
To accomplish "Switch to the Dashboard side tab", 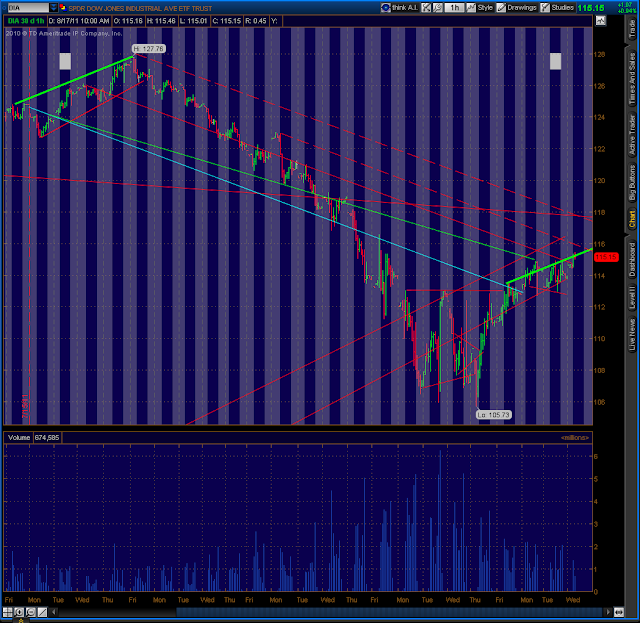I will [632, 259].
